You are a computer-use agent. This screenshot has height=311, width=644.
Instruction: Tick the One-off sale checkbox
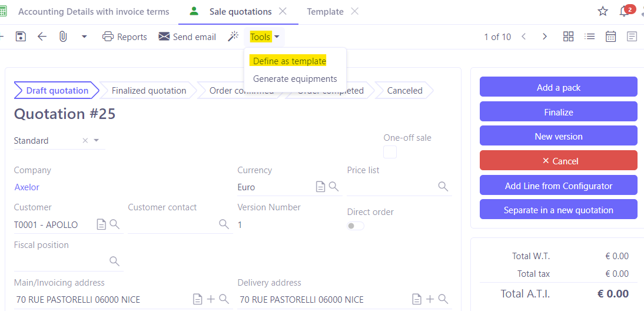point(390,152)
